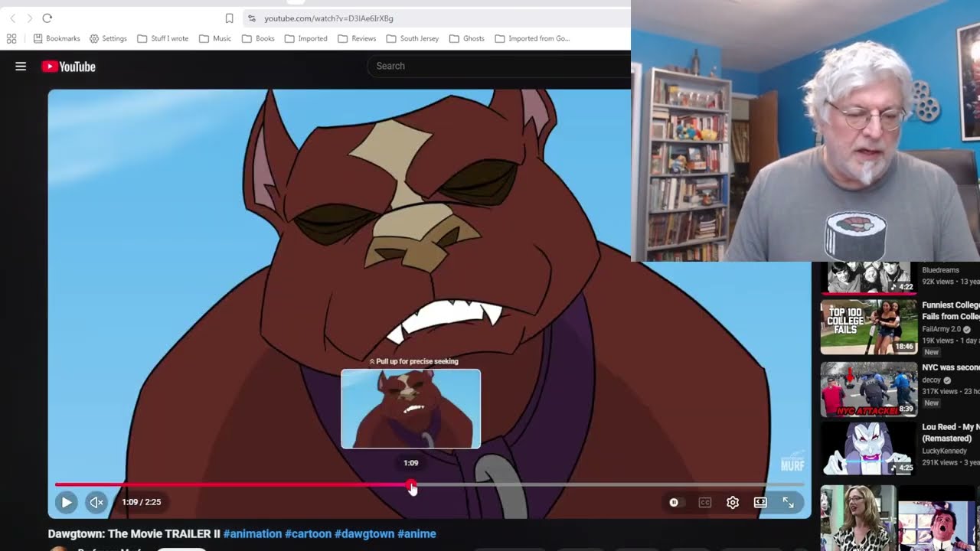Image resolution: width=980 pixels, height=551 pixels.
Task: Expand the Imported bookmark folder
Action: pos(305,38)
